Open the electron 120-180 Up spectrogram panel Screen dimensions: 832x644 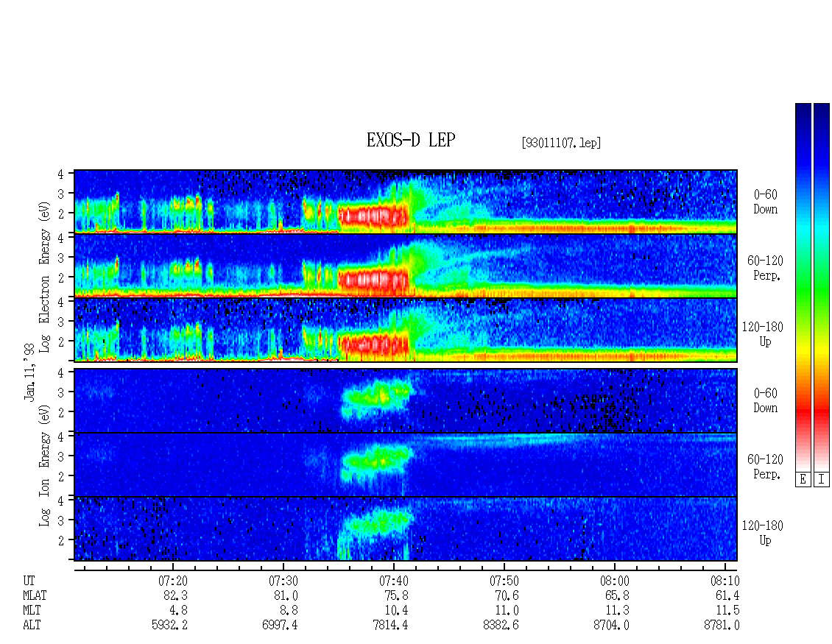coord(406,330)
